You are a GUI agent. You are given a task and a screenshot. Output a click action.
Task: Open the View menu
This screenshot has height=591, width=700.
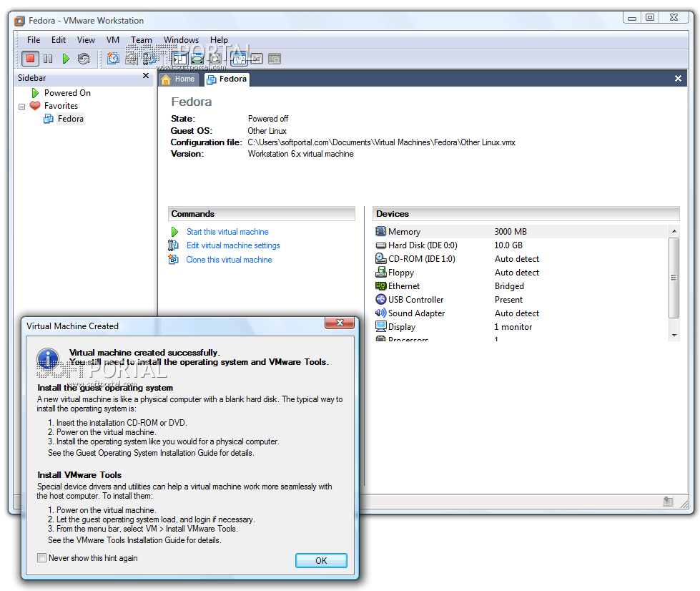(86, 40)
